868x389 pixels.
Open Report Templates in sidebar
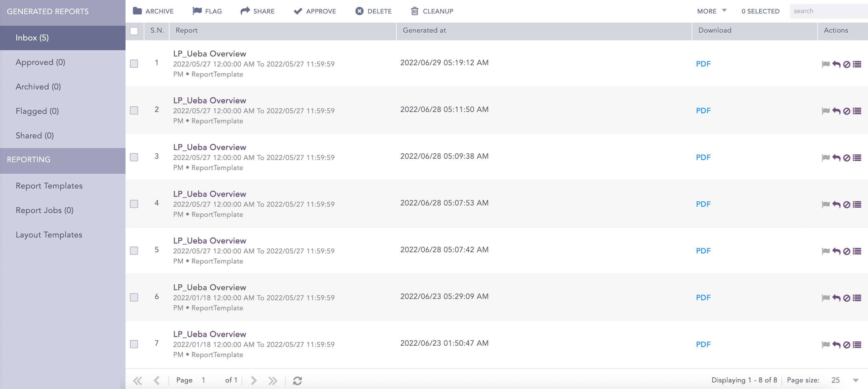point(49,186)
